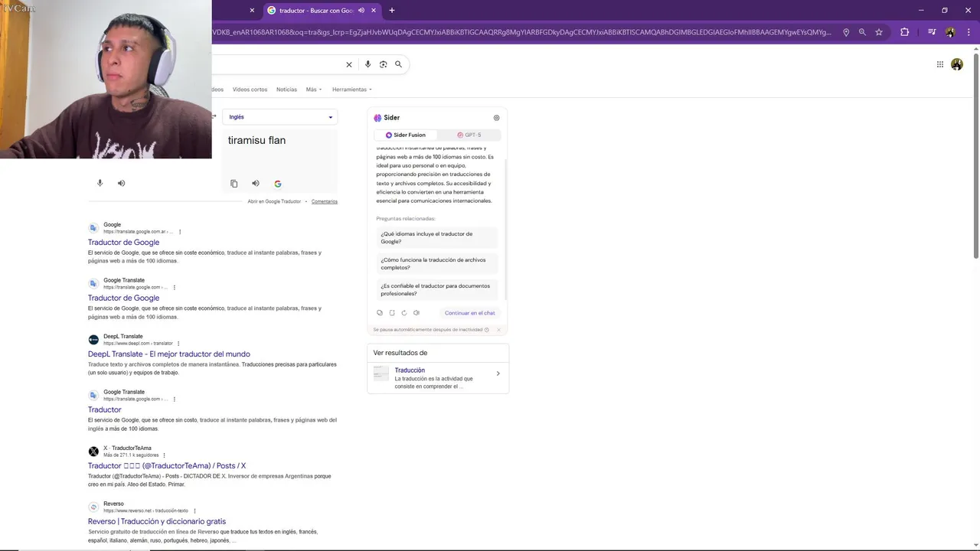The width and height of the screenshot is (980, 551).
Task: Read the Sider answer aloud
Action: pos(416,313)
